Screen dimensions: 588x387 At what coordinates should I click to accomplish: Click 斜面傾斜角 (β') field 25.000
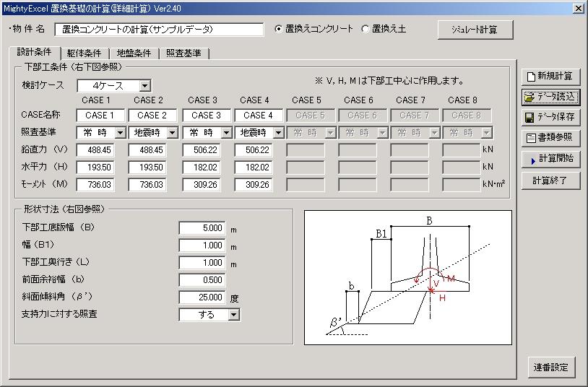pyautogui.click(x=202, y=297)
